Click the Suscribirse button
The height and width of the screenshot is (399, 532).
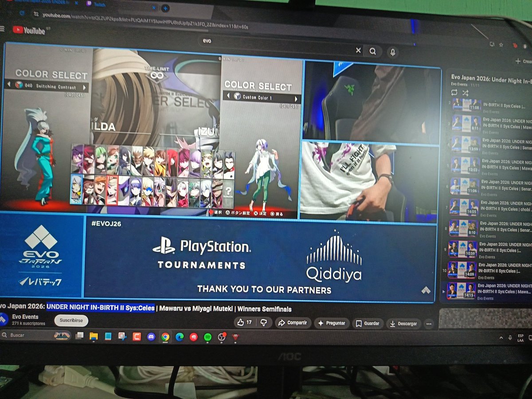tap(71, 321)
